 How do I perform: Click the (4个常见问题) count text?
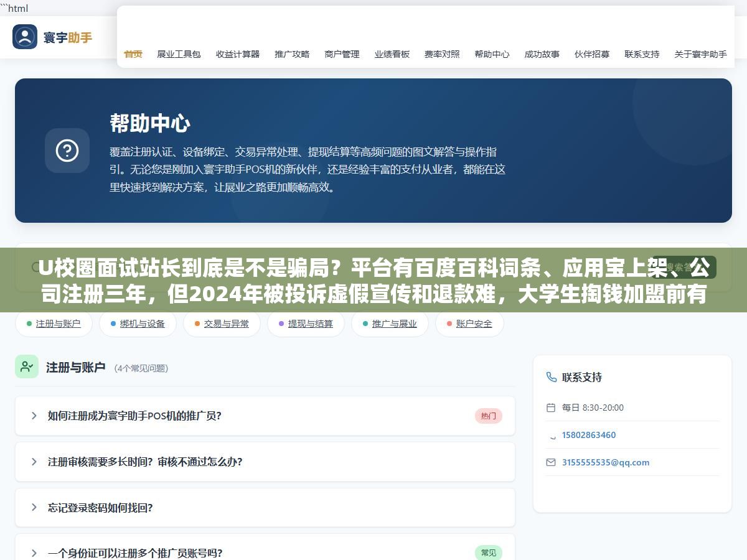pyautogui.click(x=141, y=368)
